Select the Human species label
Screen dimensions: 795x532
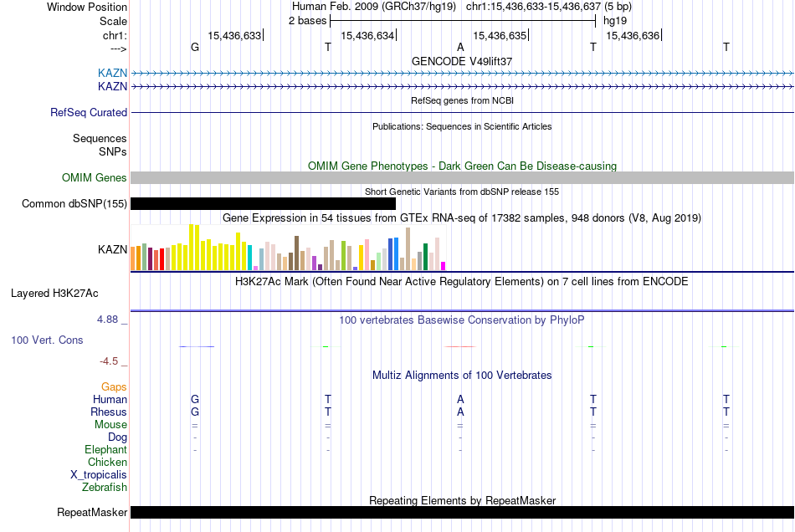point(110,399)
